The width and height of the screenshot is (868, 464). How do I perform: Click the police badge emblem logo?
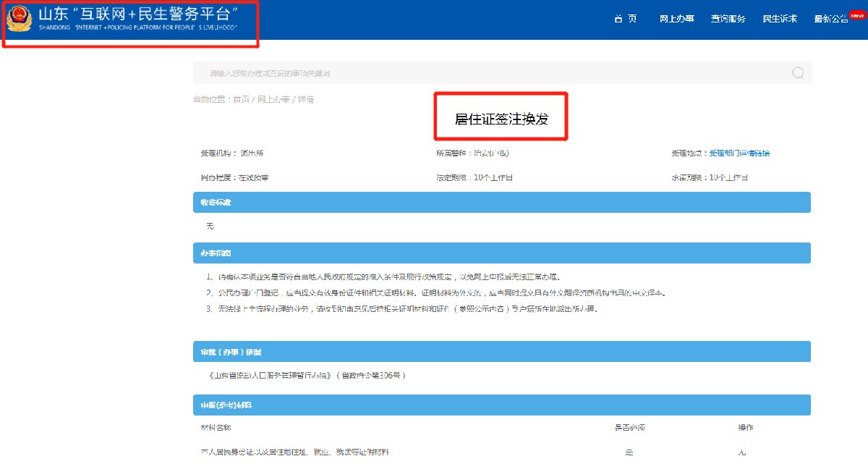(x=19, y=20)
